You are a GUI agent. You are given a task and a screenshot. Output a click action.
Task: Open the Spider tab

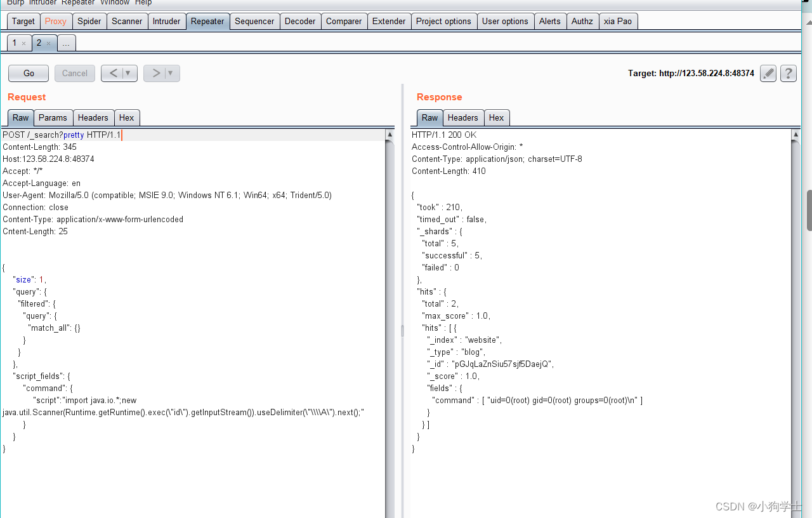[89, 21]
